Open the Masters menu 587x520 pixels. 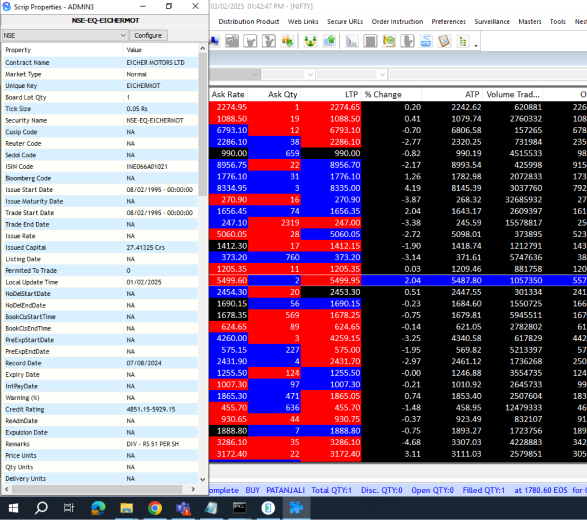pos(530,22)
